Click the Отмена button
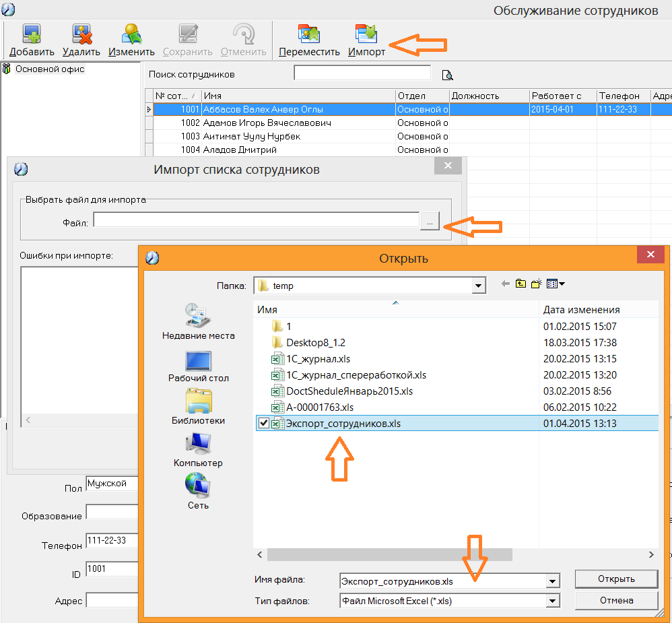 pos(616,600)
